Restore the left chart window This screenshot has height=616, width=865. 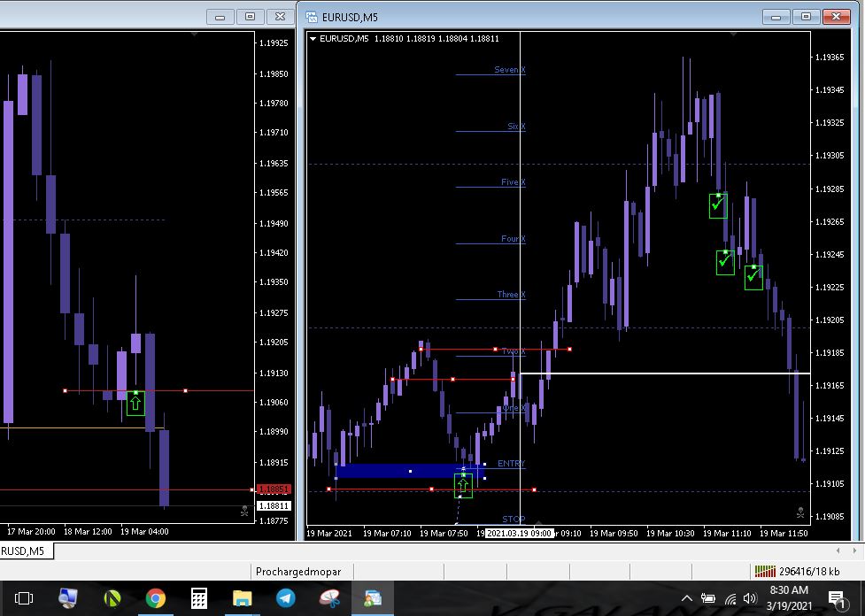250,17
